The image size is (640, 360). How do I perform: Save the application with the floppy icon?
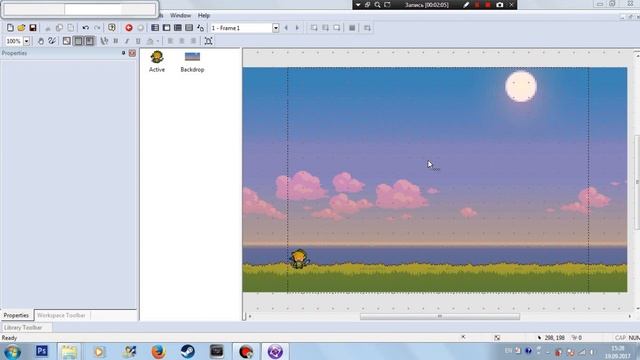(33, 28)
